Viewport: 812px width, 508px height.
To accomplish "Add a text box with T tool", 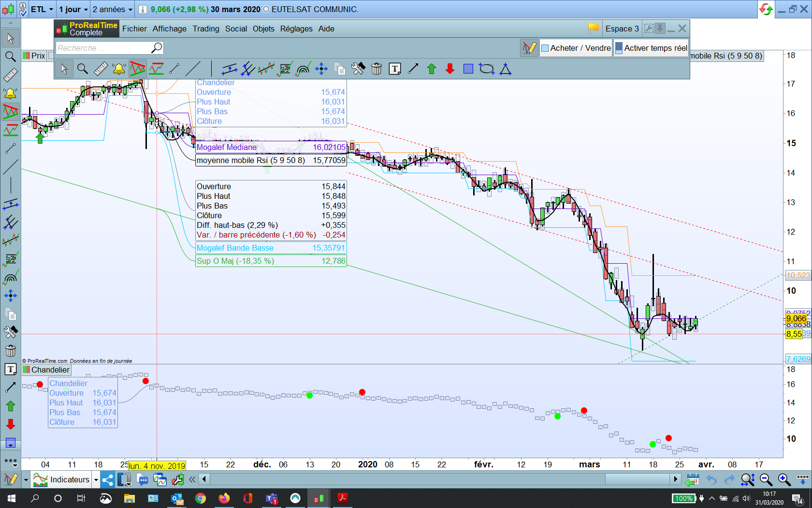I will point(395,69).
